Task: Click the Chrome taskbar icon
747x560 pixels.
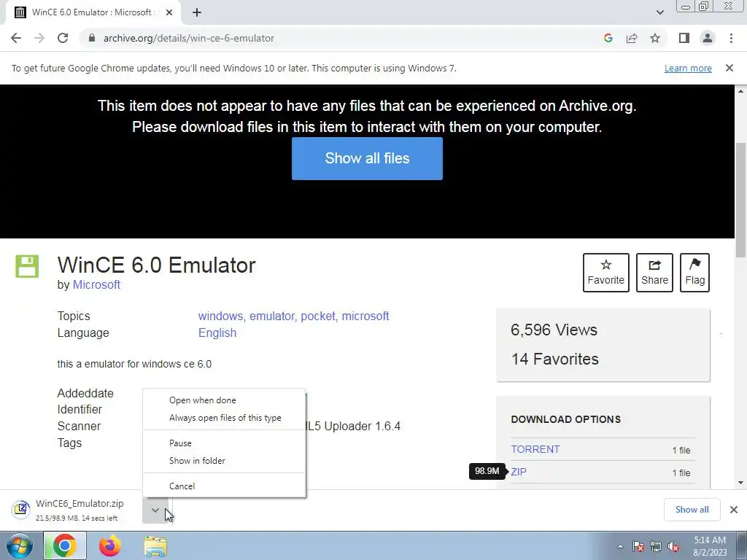Action: [65, 545]
